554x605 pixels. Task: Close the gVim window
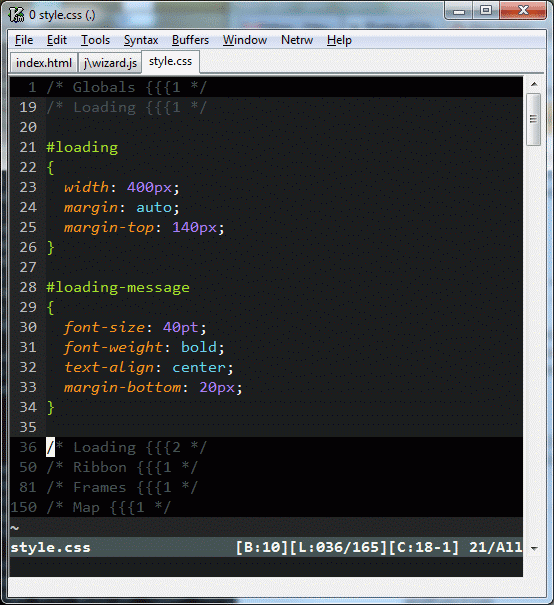(x=523, y=10)
